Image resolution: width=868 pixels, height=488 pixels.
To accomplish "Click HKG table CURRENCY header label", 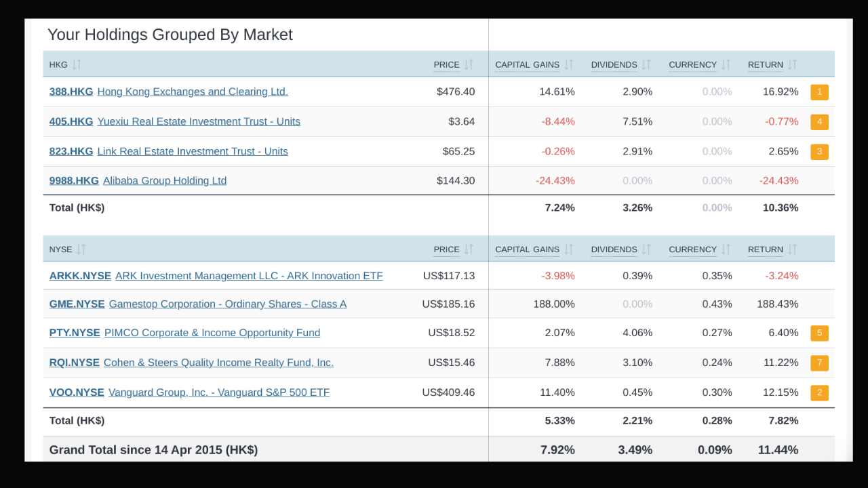I will [x=693, y=65].
